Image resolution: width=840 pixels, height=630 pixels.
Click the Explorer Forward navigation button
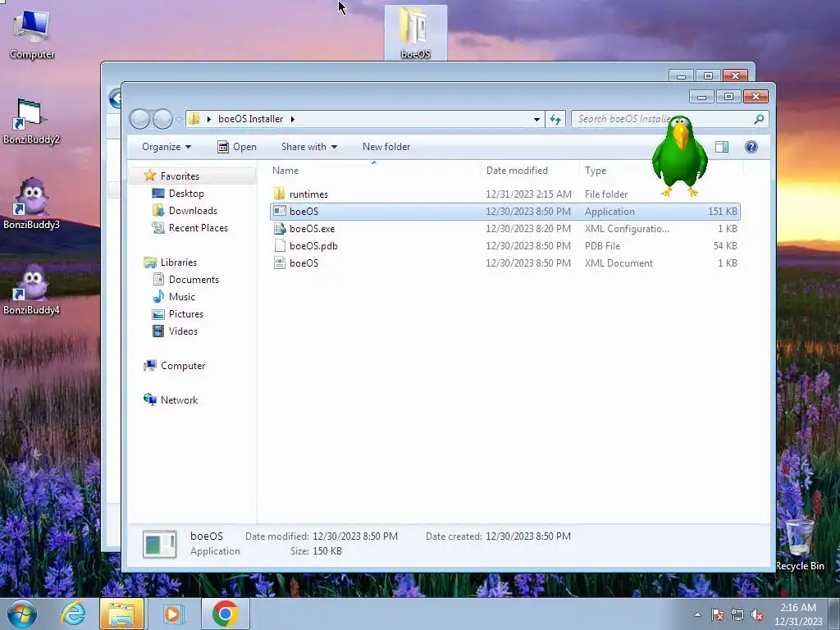162,119
